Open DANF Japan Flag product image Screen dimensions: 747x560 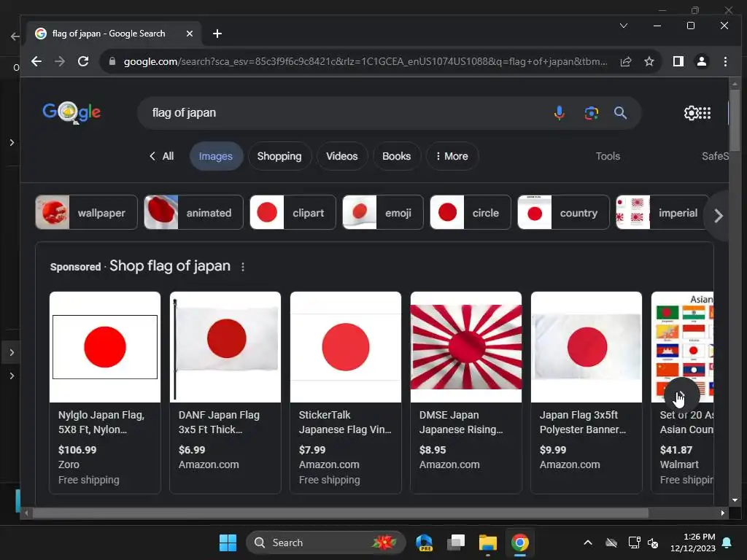click(225, 347)
